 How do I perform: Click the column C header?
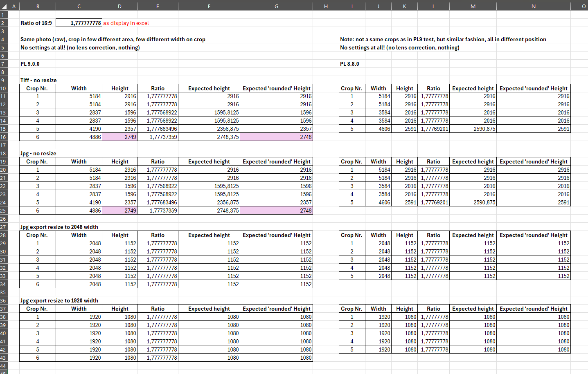[79, 6]
